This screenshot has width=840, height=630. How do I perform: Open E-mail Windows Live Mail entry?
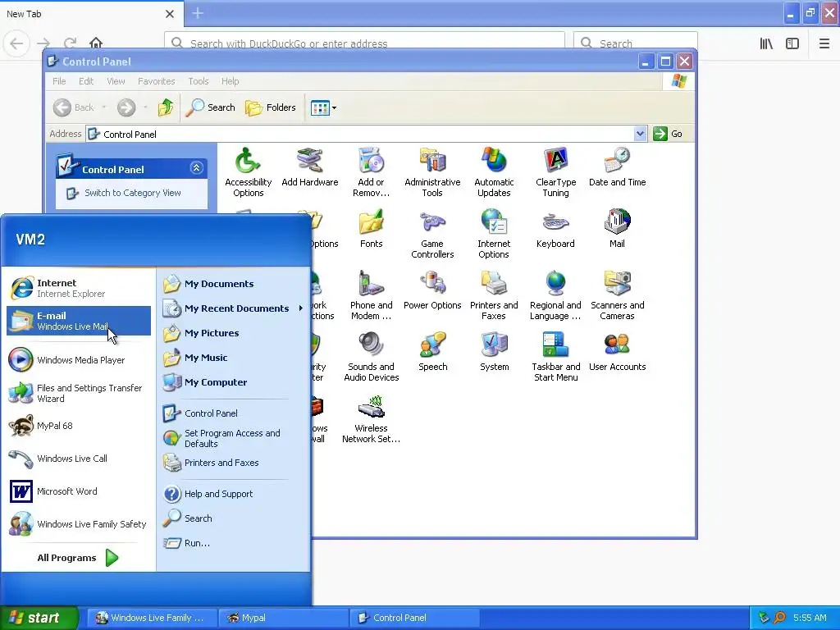pyautogui.click(x=79, y=321)
